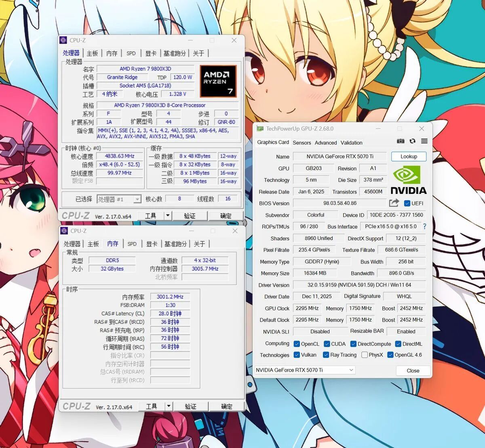Click the L3 cache value 96 MBytes

[195, 181]
